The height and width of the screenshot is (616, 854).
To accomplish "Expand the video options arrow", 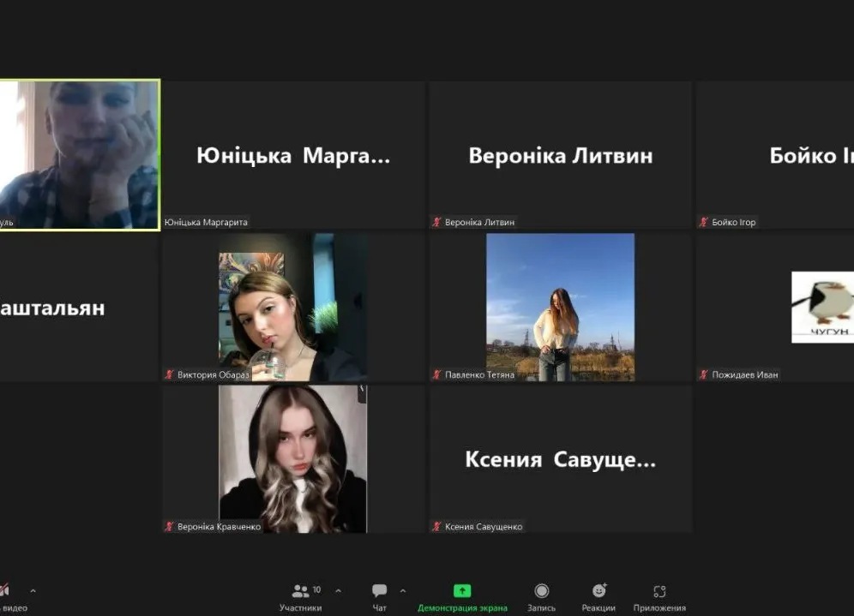I will (x=33, y=590).
